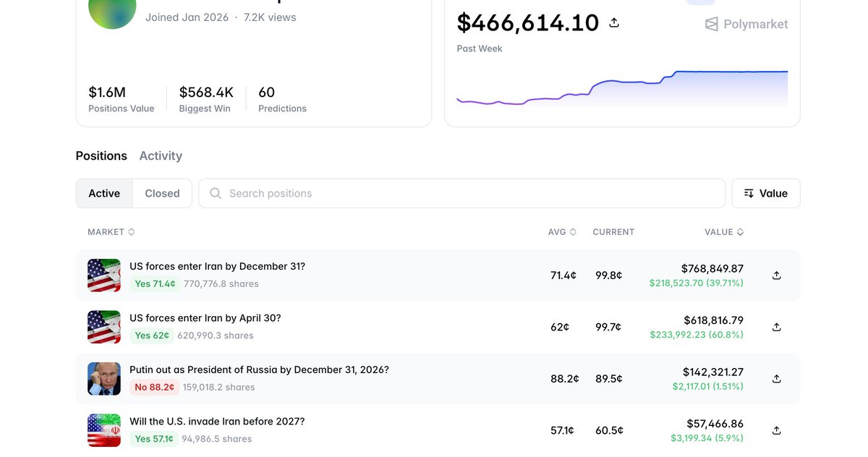Viewport: 868px width, 457px height.
Task: Click the search magnifier icon
Action: coord(216,194)
